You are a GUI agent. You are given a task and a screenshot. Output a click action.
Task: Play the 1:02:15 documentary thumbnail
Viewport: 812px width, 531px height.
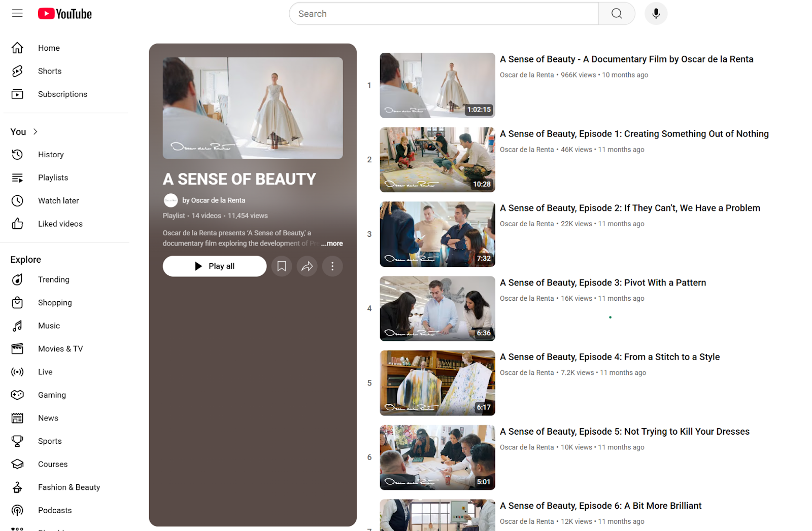(437, 85)
